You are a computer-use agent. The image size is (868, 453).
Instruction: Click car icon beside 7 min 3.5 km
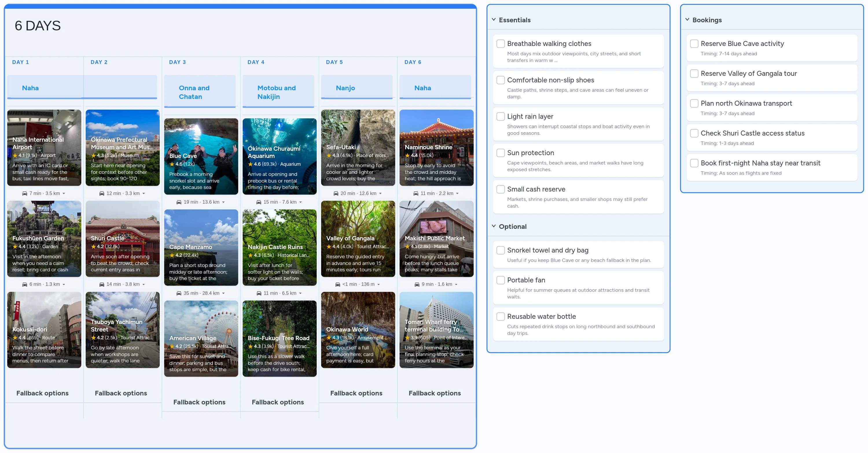pyautogui.click(x=25, y=193)
